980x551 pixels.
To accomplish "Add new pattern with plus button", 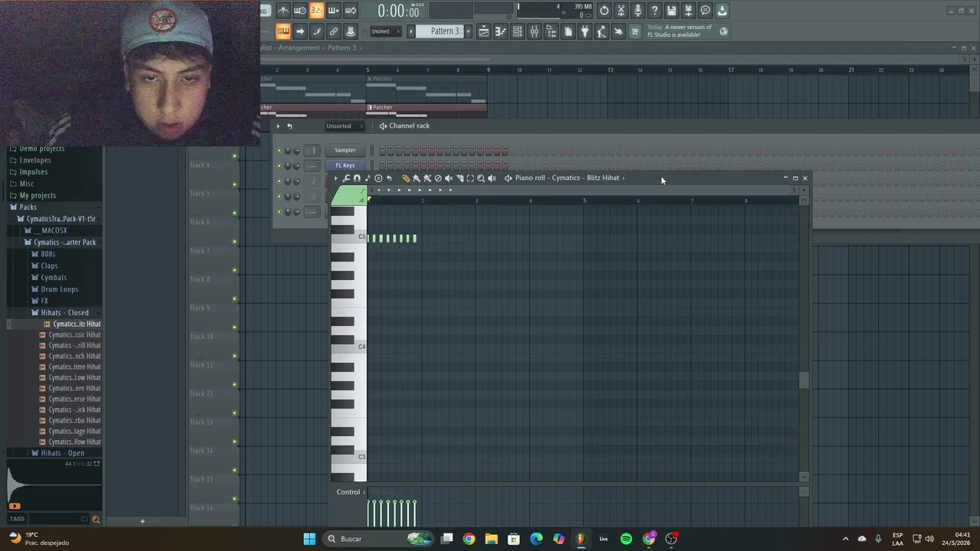I will 468,31.
